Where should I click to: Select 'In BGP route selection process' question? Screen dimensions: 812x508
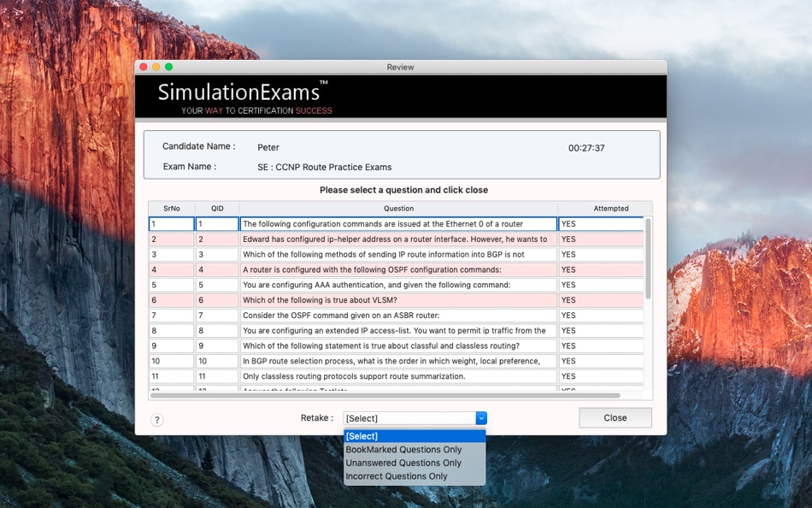(398, 361)
